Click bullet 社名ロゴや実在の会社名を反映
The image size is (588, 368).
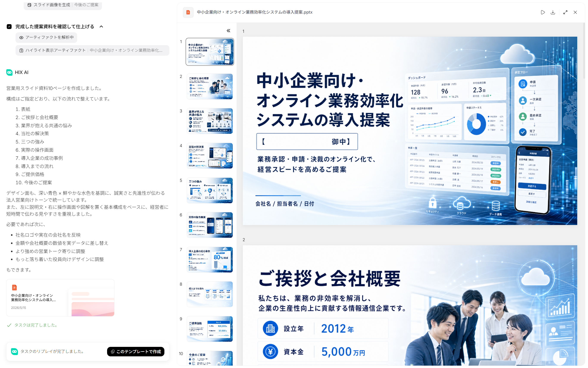[48, 235]
